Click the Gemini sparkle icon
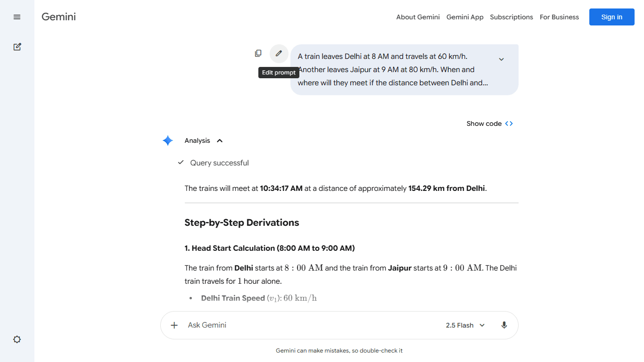Viewport: 644px width, 362px height. [x=168, y=140]
